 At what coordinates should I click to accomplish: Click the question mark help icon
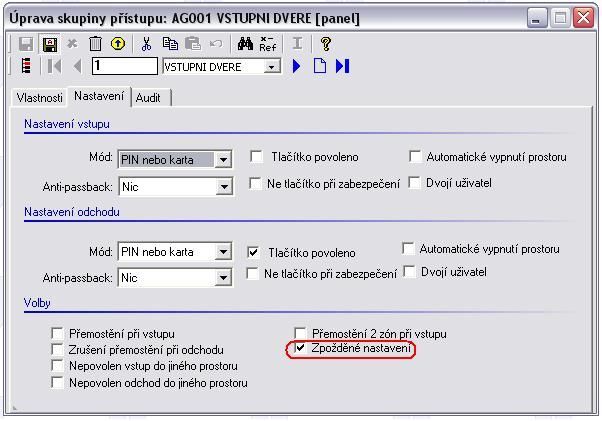326,44
